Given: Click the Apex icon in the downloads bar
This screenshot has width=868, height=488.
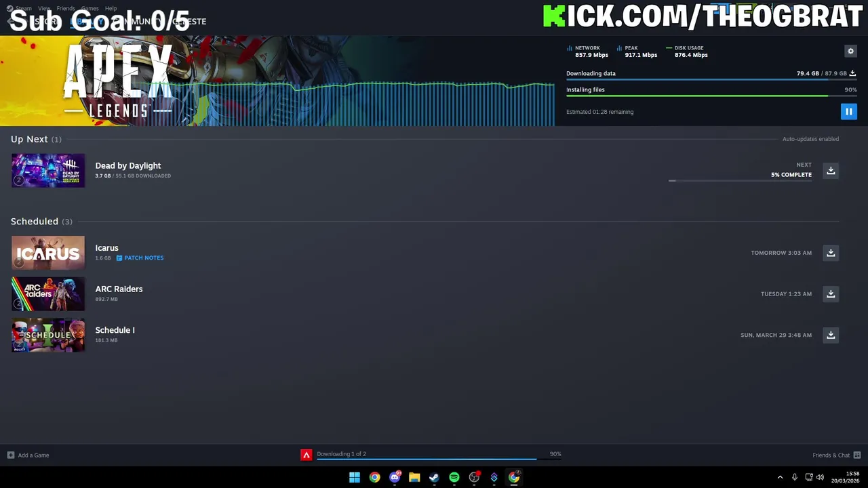Looking at the screenshot, I should tap(307, 455).
